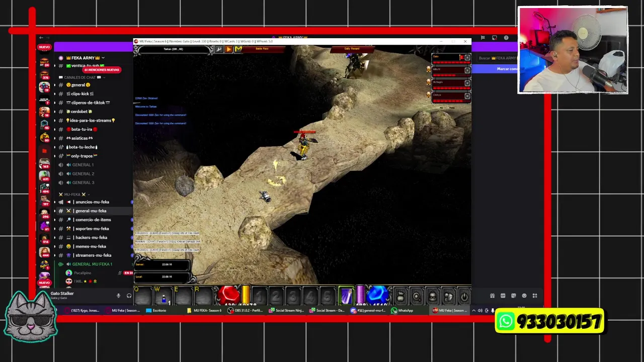Open the server with the 631 badge
Viewport: 644px width, 362px height.
(x=44, y=176)
